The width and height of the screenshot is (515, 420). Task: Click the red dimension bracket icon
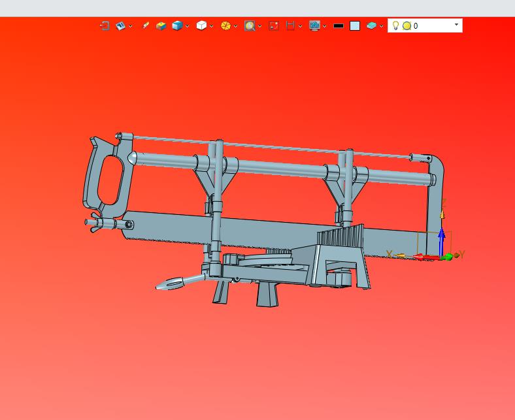coord(290,25)
